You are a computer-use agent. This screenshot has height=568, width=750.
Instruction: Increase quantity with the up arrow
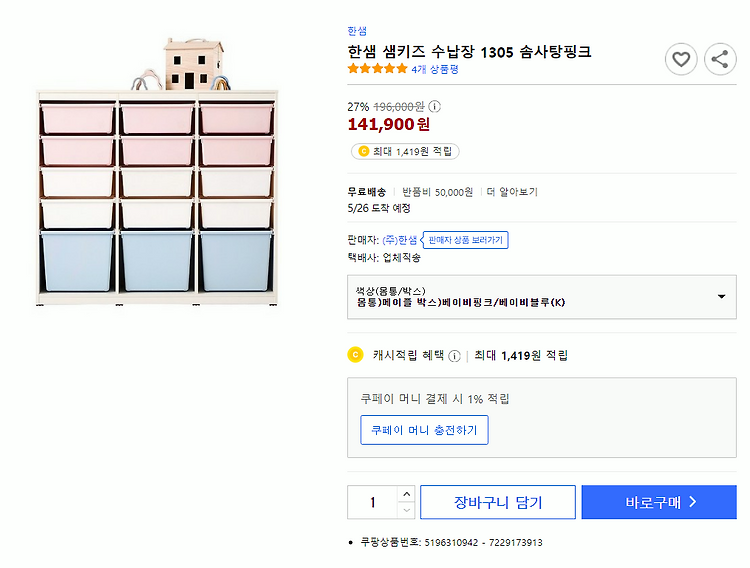[x=405, y=494]
